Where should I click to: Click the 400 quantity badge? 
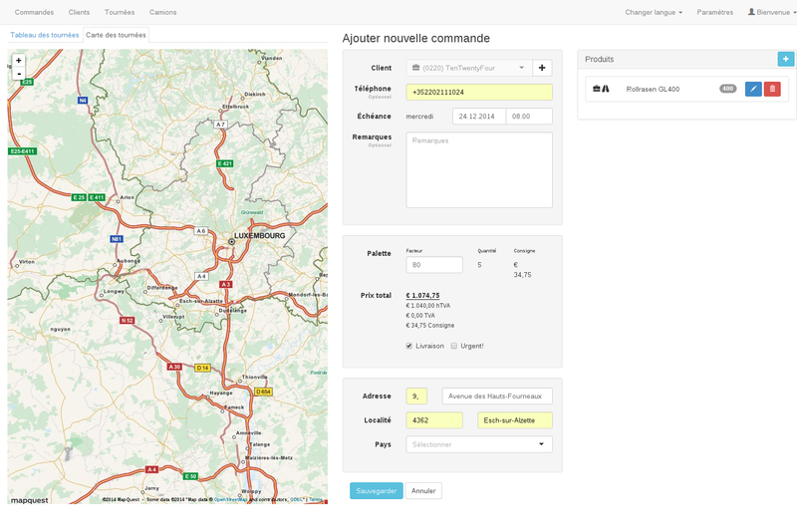pos(728,89)
